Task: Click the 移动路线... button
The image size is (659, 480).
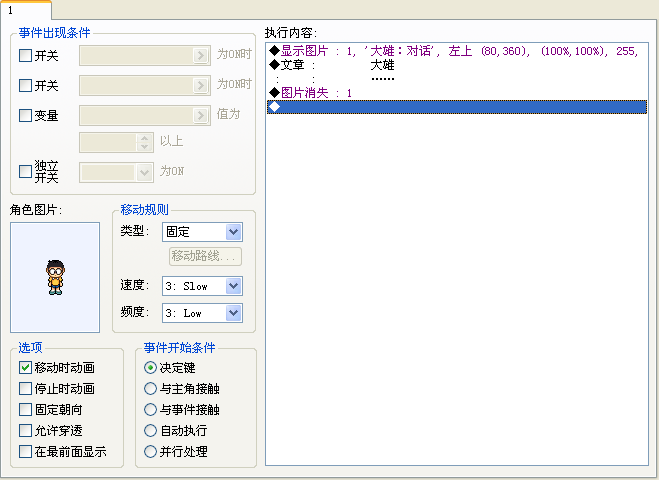Action: (x=206, y=256)
